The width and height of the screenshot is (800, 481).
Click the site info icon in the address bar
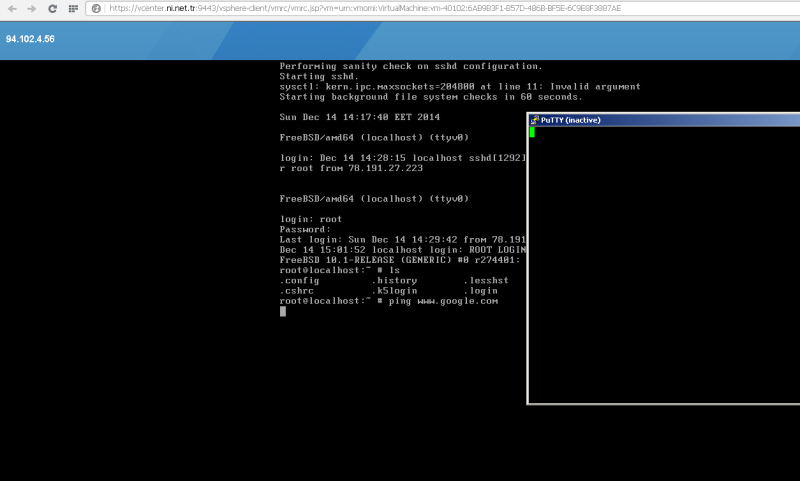(x=96, y=9)
